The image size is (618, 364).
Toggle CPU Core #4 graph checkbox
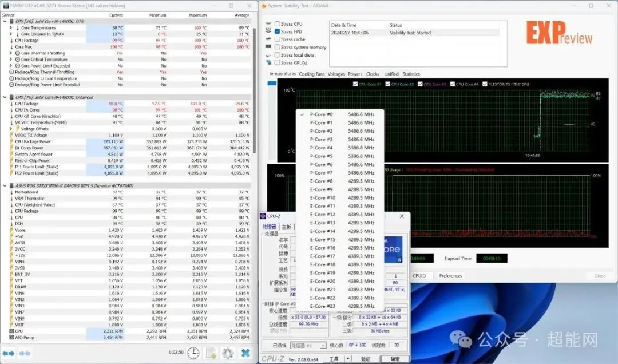pos(452,84)
